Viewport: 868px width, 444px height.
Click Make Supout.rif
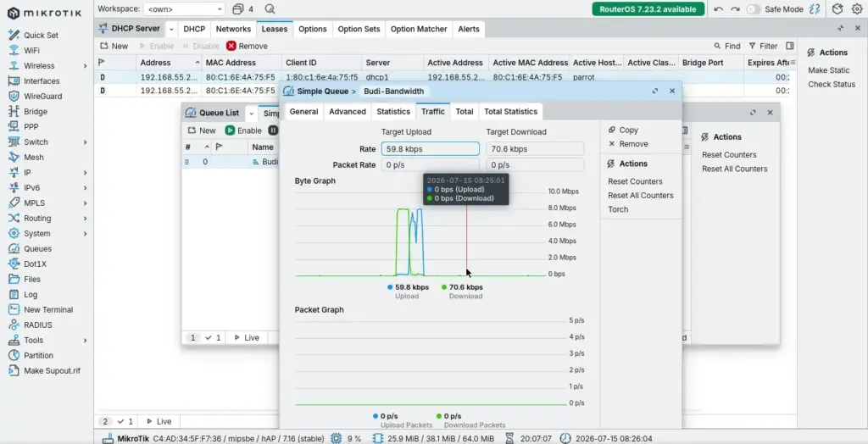point(52,370)
